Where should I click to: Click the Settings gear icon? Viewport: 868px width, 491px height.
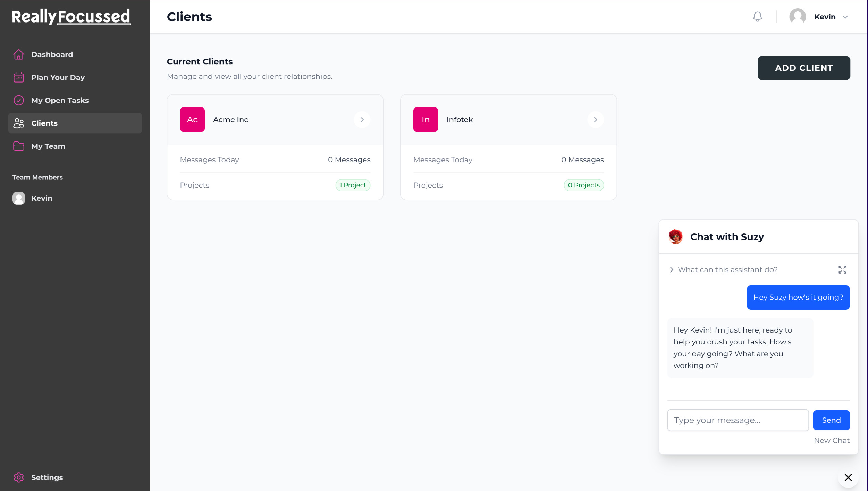point(18,477)
